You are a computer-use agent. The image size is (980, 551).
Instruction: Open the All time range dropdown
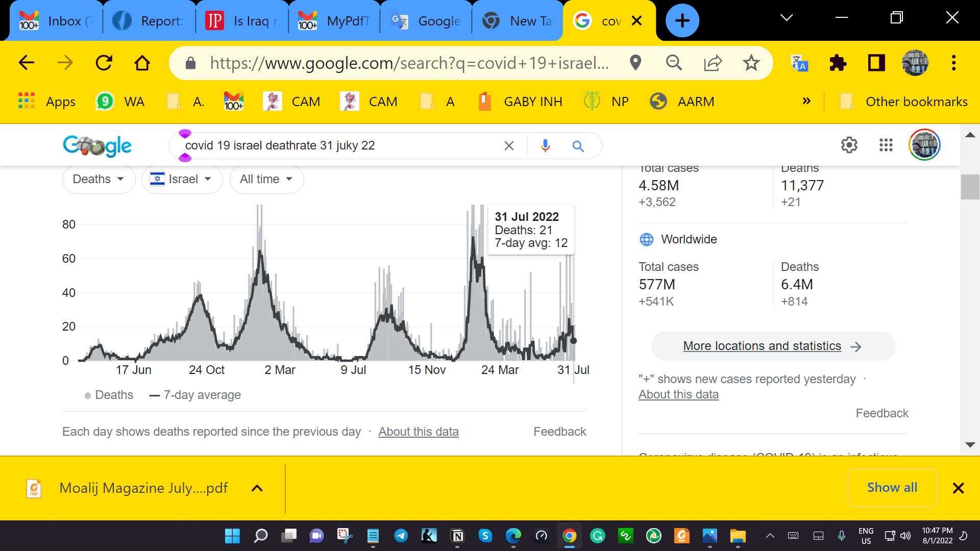coord(266,179)
